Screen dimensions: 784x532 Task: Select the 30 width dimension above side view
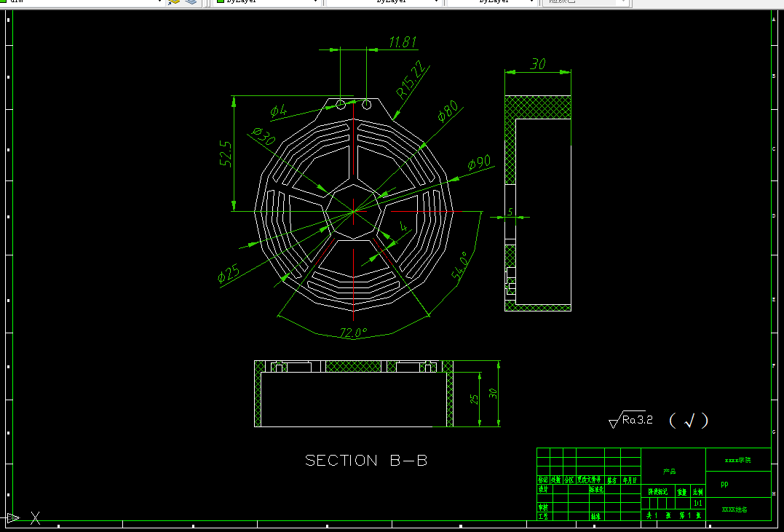(537, 64)
